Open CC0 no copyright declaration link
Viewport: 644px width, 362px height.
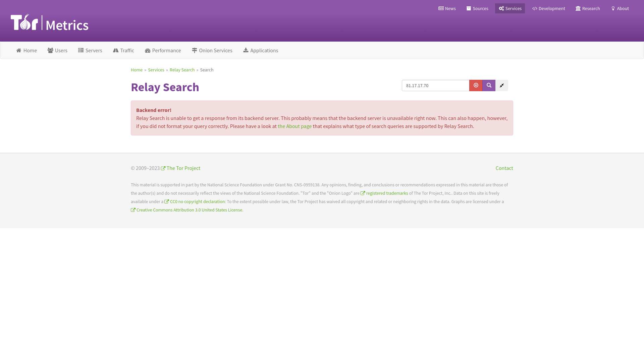coord(195,201)
